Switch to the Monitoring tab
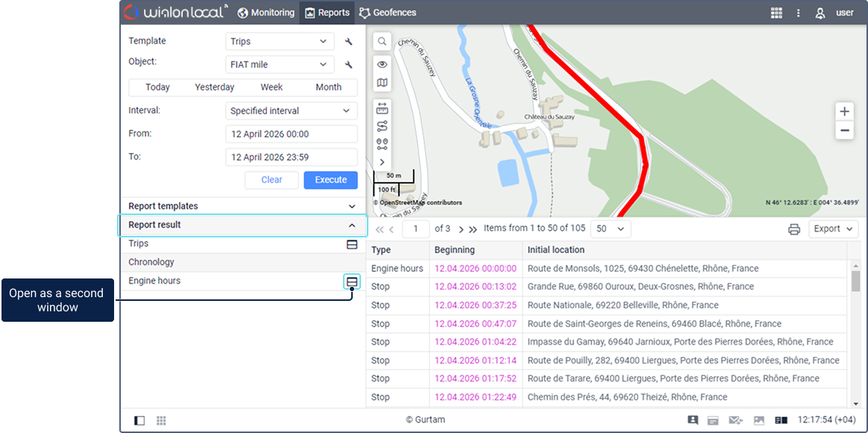Image resolution: width=868 pixels, height=433 pixels. coord(266,13)
